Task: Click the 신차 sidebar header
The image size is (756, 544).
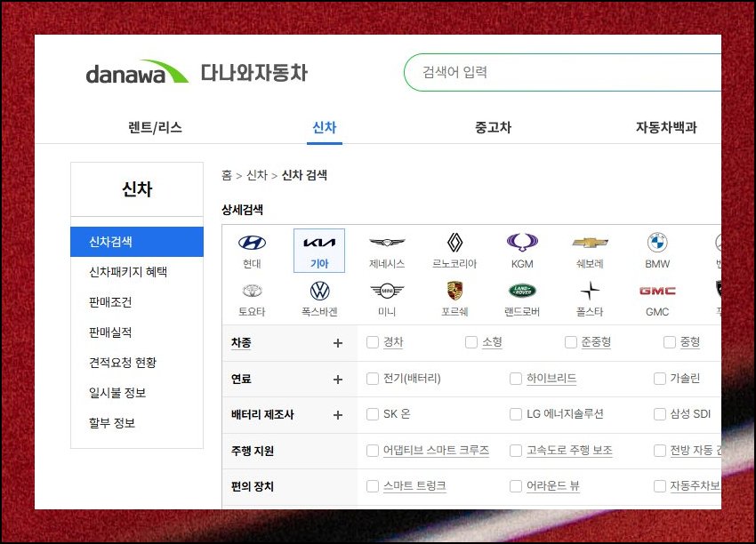Action: (137, 188)
